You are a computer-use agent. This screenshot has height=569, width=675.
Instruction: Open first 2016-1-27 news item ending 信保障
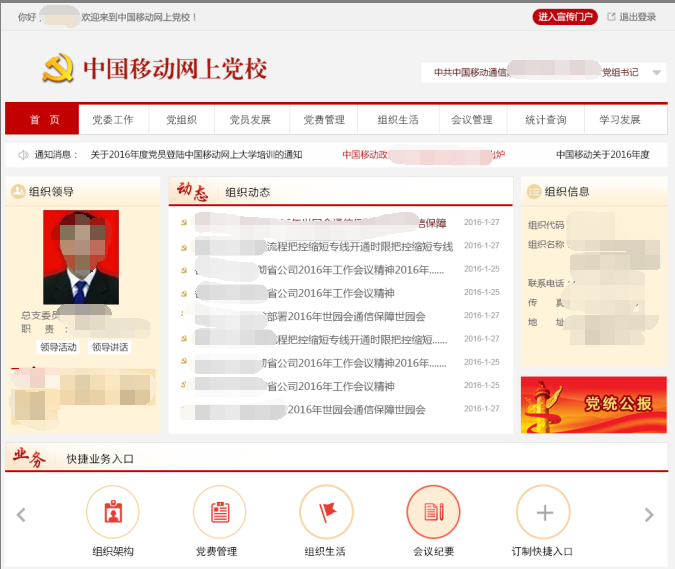[320, 223]
